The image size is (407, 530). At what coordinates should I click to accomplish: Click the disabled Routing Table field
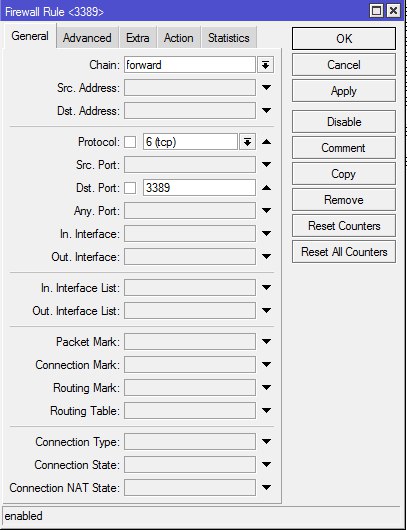click(190, 411)
